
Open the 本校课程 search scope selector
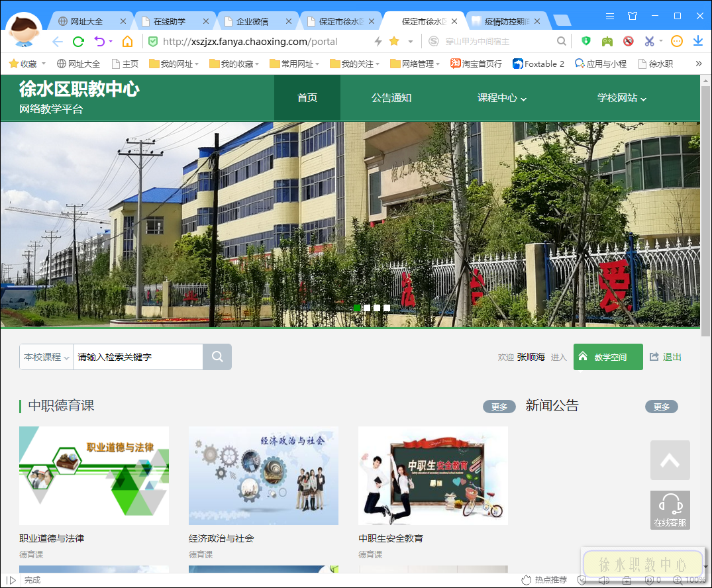[x=46, y=356]
